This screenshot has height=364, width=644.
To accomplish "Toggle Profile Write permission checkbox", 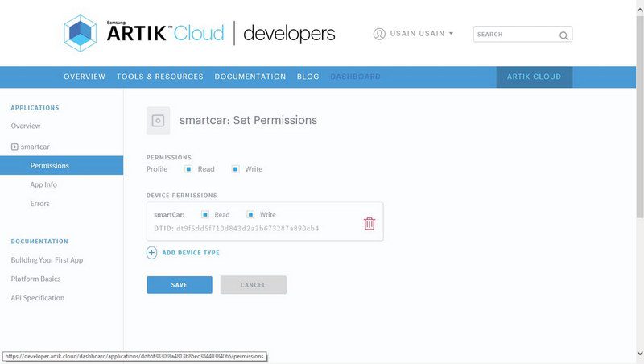I will [x=235, y=169].
